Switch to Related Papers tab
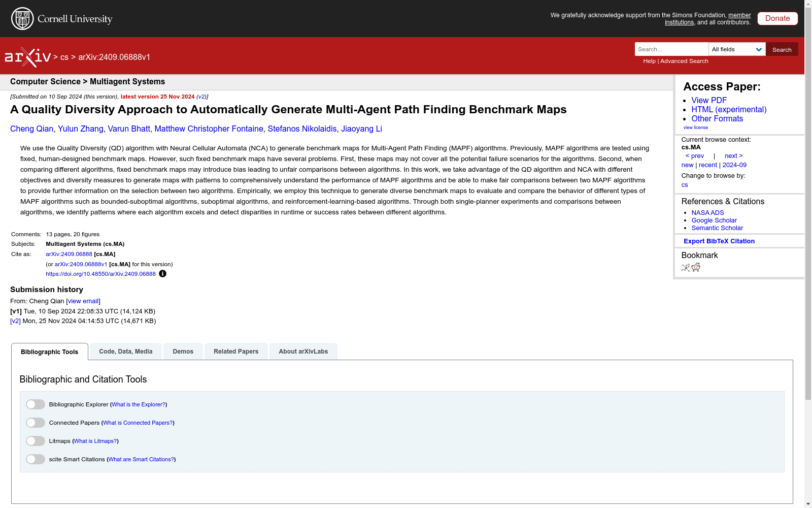 pyautogui.click(x=236, y=352)
